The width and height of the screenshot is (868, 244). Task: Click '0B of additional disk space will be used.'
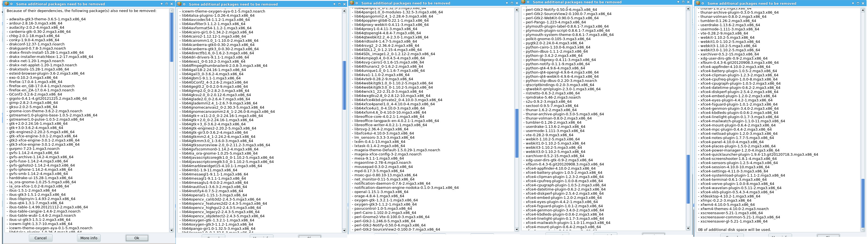pyautogui.click(x=734, y=230)
